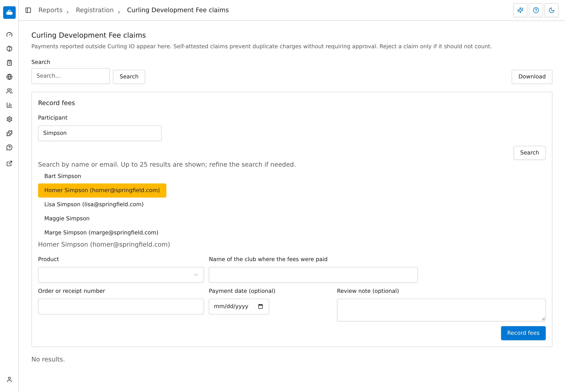
Task: Open the clipboard list icon in sidebar
Action: pos(9,63)
